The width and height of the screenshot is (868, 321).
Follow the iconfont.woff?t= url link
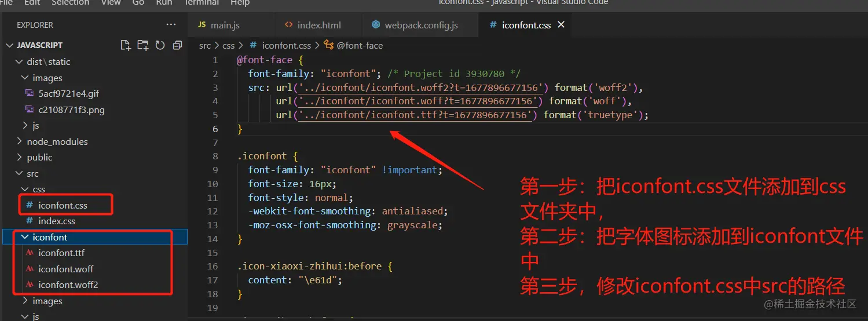[418, 101]
